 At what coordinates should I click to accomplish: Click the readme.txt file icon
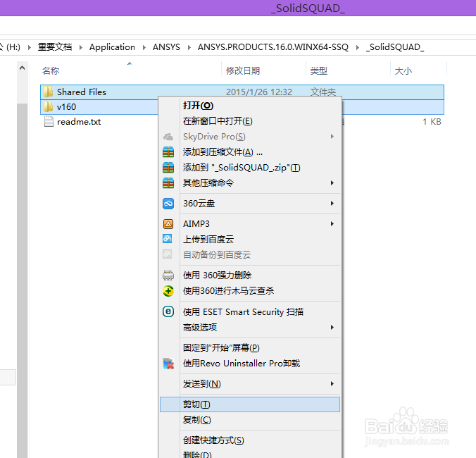49,121
